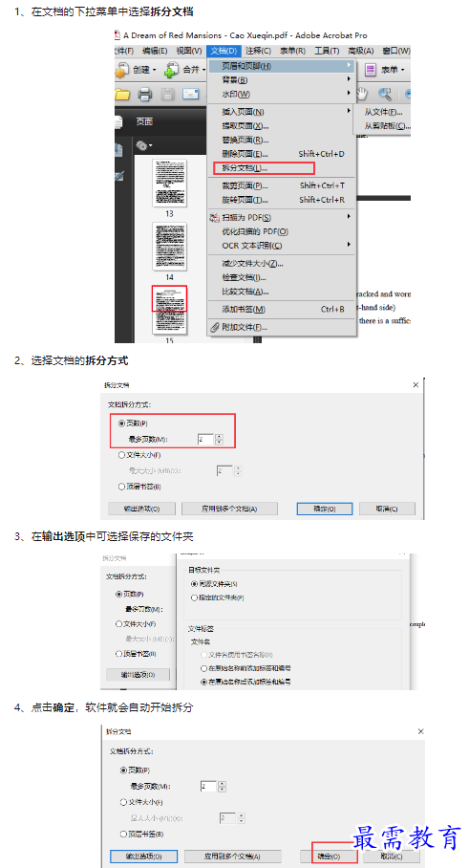
Task: Click the 表单 forms toolbar icon
Action: tap(370, 70)
